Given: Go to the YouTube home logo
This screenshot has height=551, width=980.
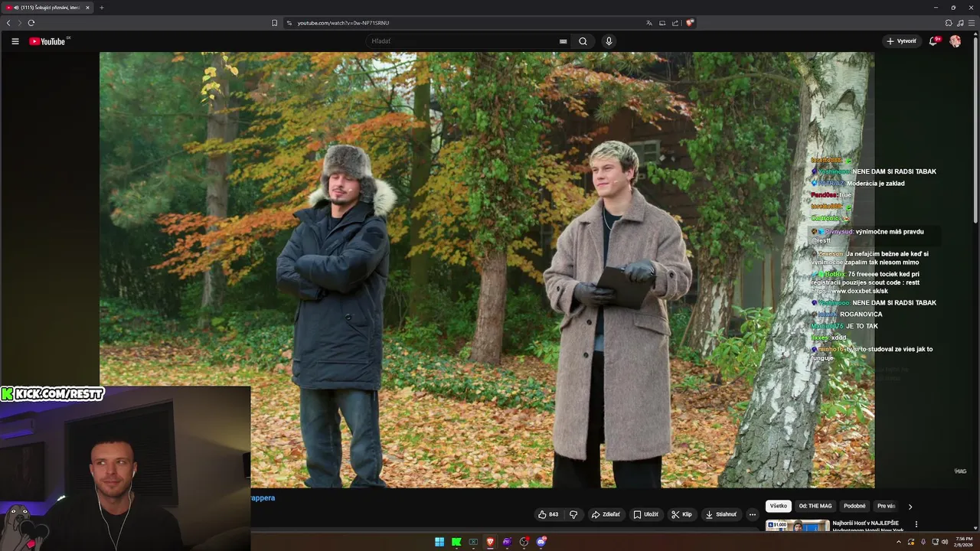Looking at the screenshot, I should (47, 41).
